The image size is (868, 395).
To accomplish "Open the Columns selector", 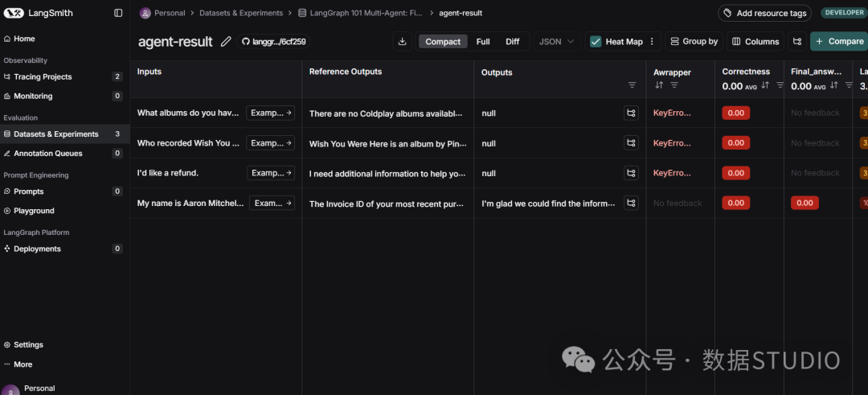I will 755,42.
